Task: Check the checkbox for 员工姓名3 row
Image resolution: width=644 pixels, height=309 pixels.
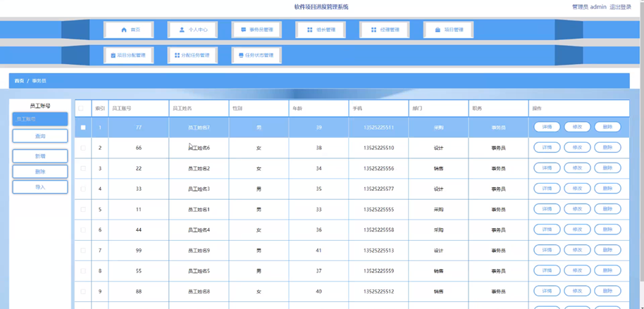Action: tap(83, 189)
